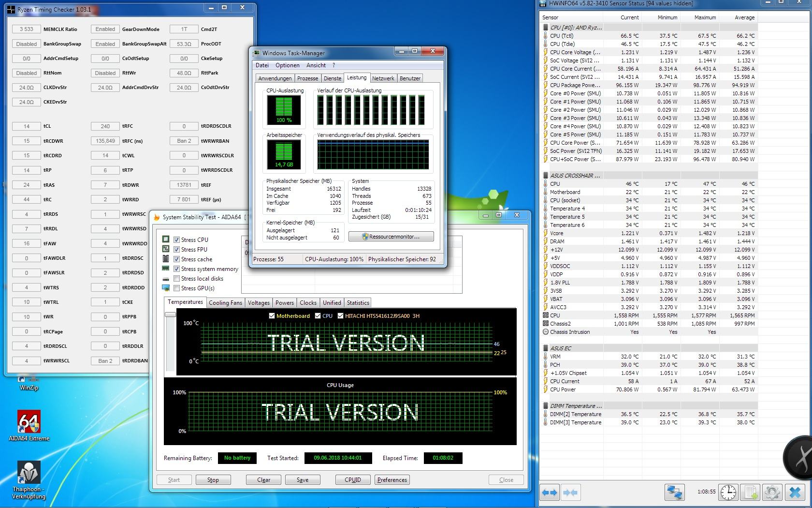Close HWiNFO sensors with blue X icon
Viewport: 812px width, 508px height.
[795, 493]
